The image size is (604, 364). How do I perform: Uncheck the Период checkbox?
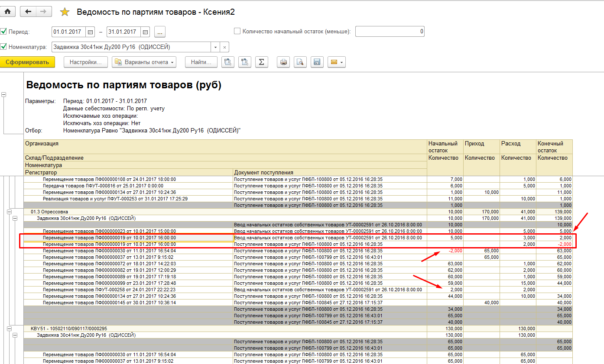[4, 32]
